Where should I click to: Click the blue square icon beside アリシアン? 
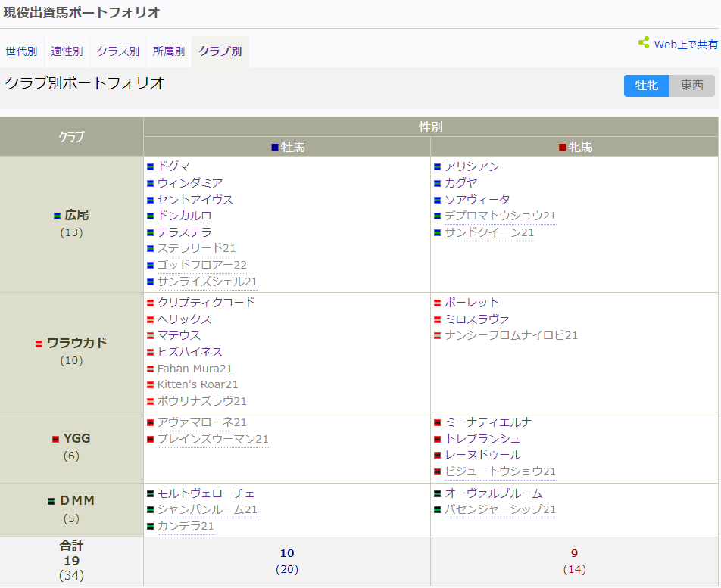click(x=438, y=166)
